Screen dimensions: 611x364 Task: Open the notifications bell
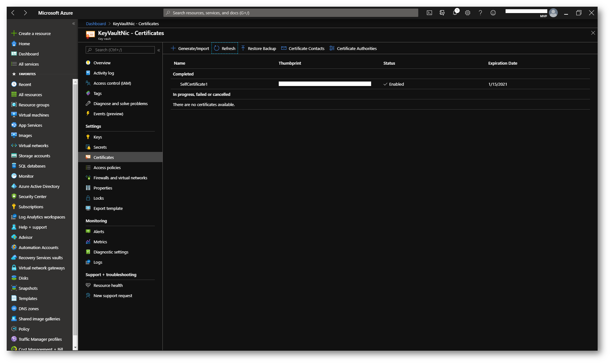[x=455, y=13]
